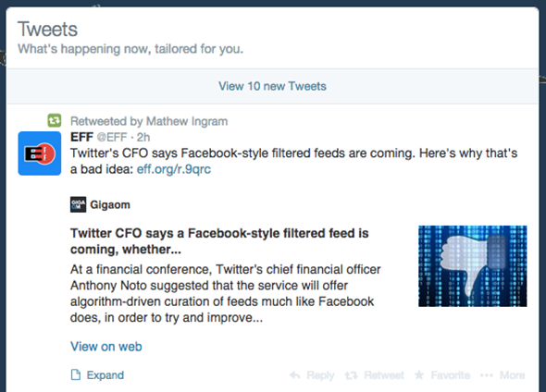Image resolution: width=546 pixels, height=392 pixels.
Task: Click the Retweet arrows icon
Action: [x=351, y=375]
